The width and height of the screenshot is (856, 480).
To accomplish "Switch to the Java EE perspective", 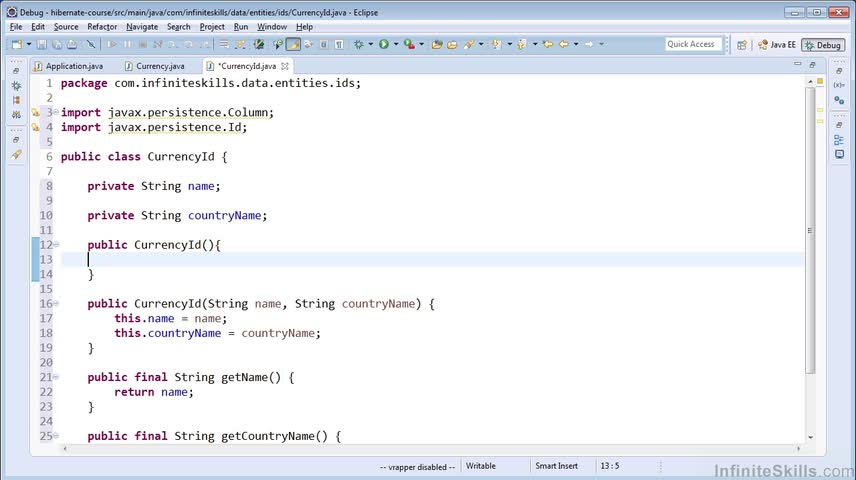I will [x=777, y=45].
